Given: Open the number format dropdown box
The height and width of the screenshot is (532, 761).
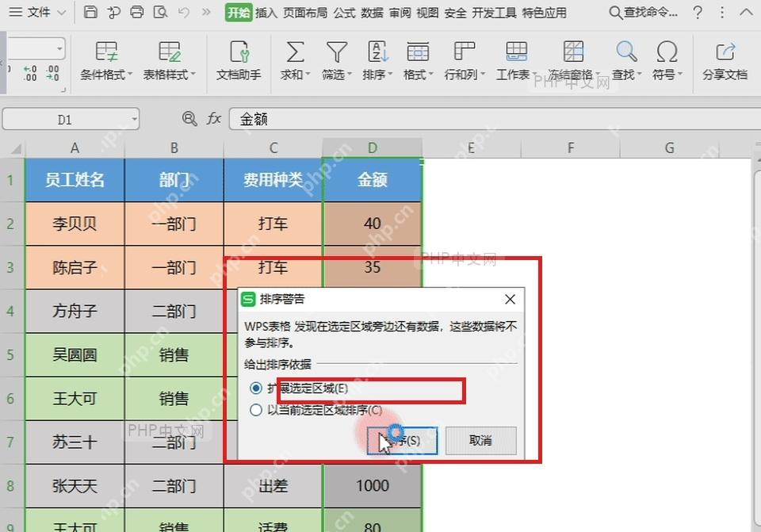Looking at the screenshot, I should tap(36, 48).
